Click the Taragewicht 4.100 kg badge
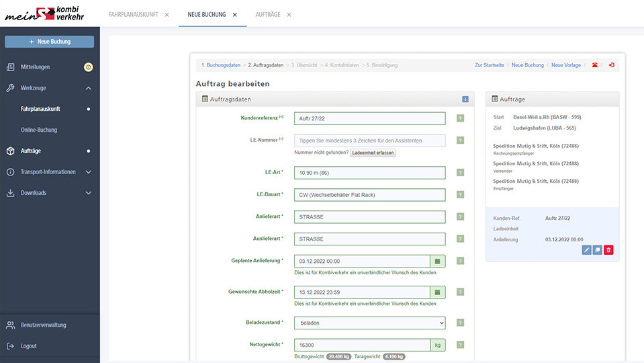 pyautogui.click(x=394, y=356)
